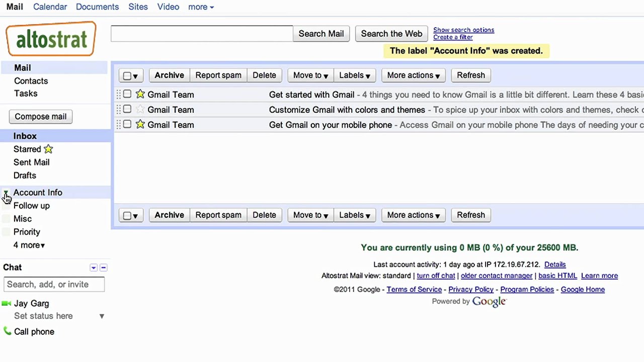This screenshot has width=644, height=362.
Task: Click in the mail search field
Action: pos(202,34)
